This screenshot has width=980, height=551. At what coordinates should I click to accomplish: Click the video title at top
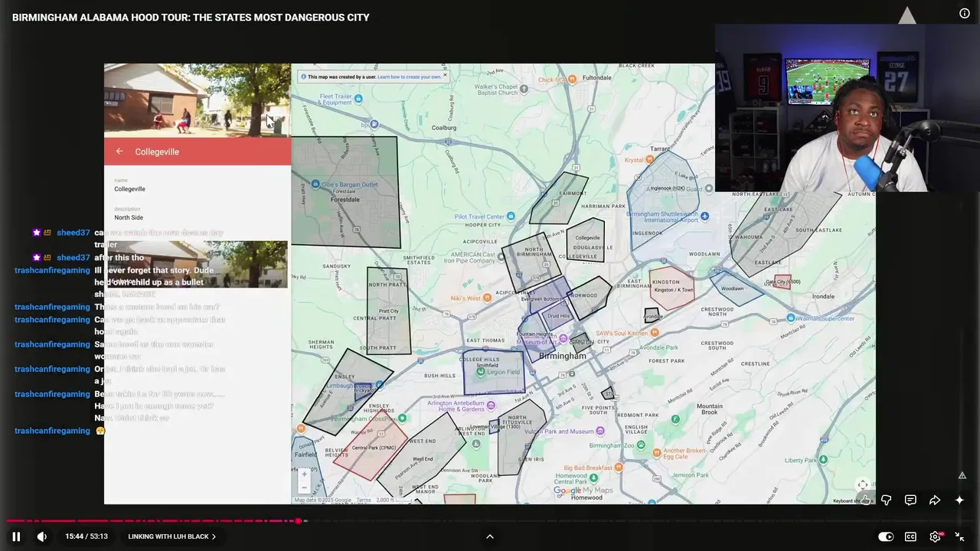pyautogui.click(x=191, y=17)
